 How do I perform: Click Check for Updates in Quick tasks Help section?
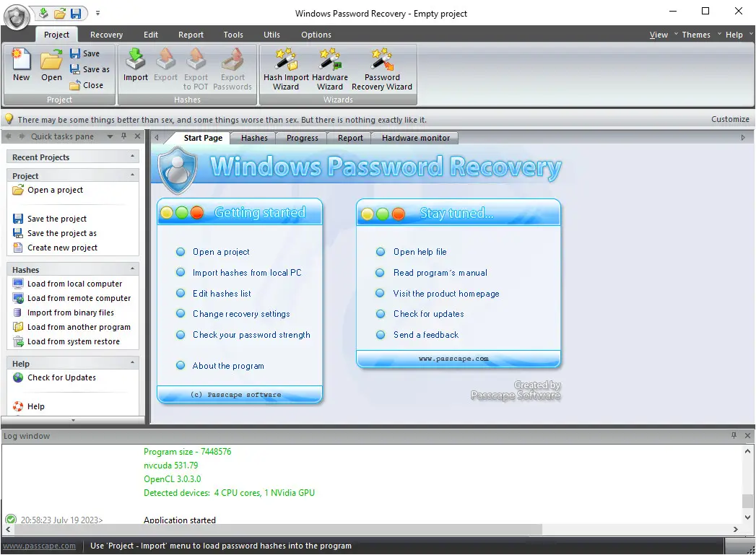[x=54, y=377]
